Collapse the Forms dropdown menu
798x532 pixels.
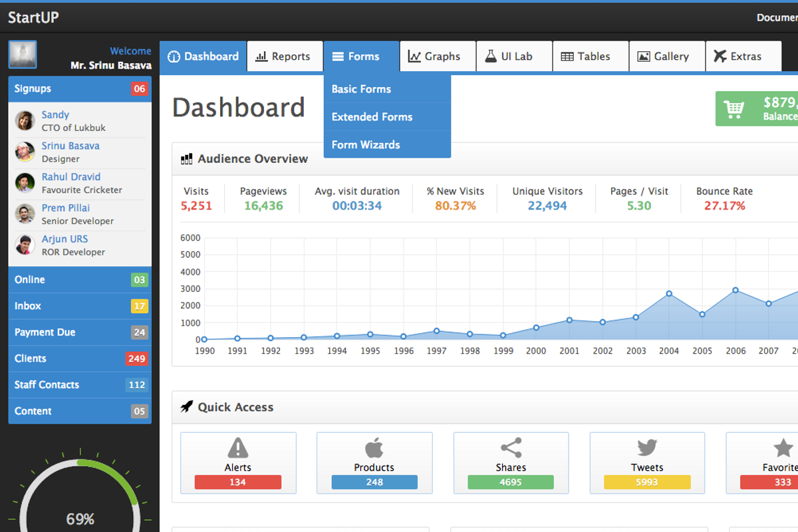pyautogui.click(x=361, y=57)
